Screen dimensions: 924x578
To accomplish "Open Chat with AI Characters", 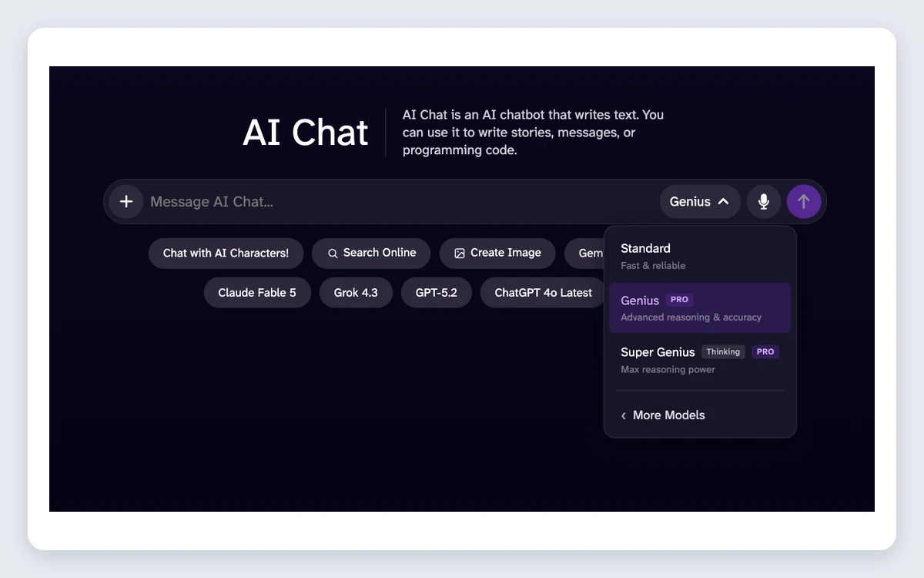I will pyautogui.click(x=226, y=253).
